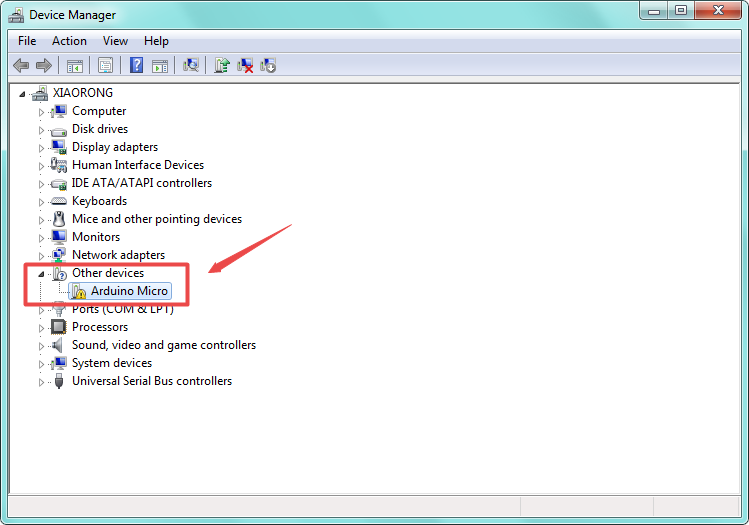Expand the Disk drives node arrow
Viewport: 749px width, 525px height.
pos(41,130)
